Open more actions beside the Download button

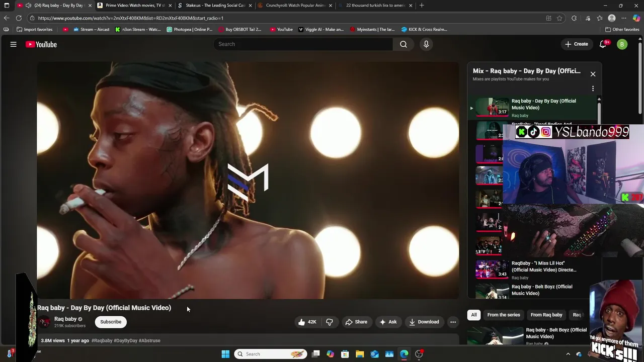point(453,322)
